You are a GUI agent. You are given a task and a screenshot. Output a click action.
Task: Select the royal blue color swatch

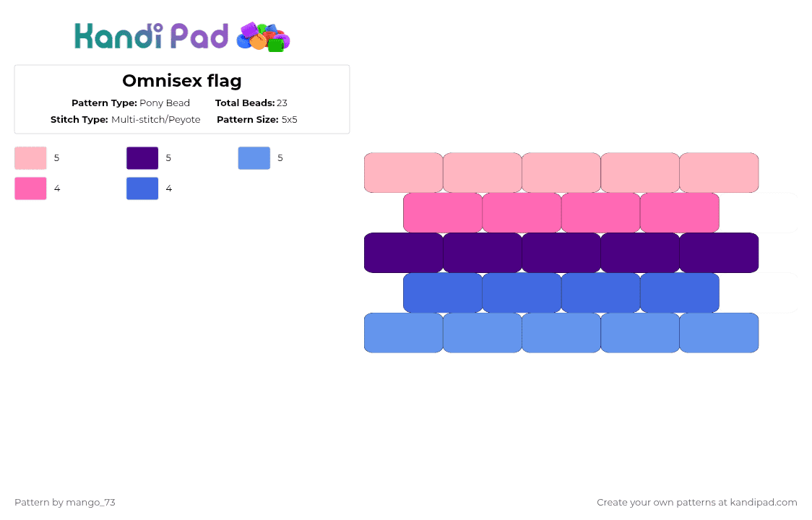(x=142, y=188)
